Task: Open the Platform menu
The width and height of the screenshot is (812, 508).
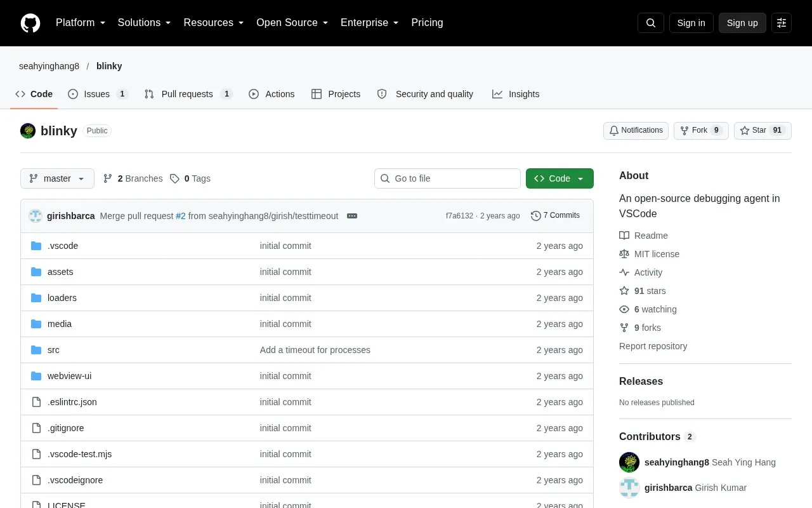Action: pos(81,23)
